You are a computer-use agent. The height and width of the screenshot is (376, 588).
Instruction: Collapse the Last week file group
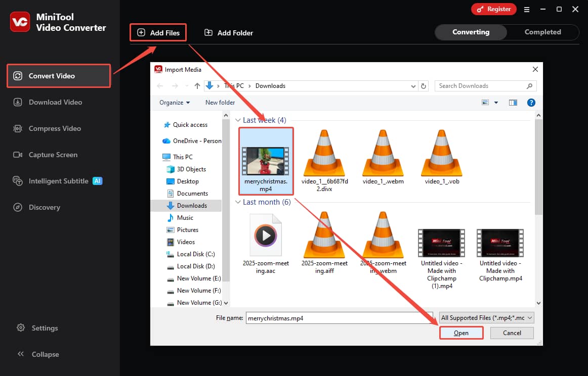click(x=237, y=120)
